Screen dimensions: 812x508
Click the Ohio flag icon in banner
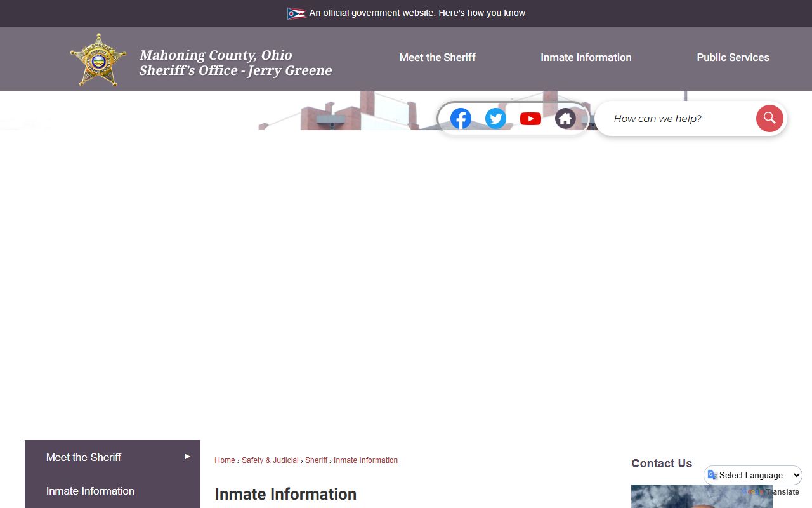pyautogui.click(x=296, y=13)
